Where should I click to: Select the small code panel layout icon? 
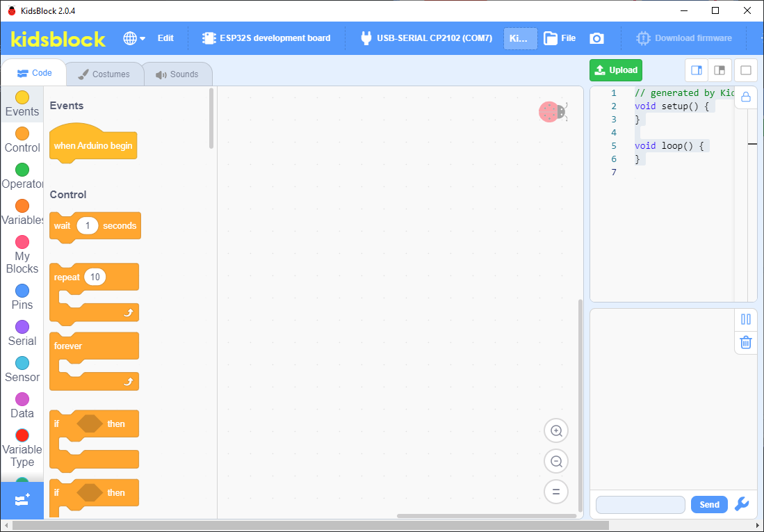697,70
